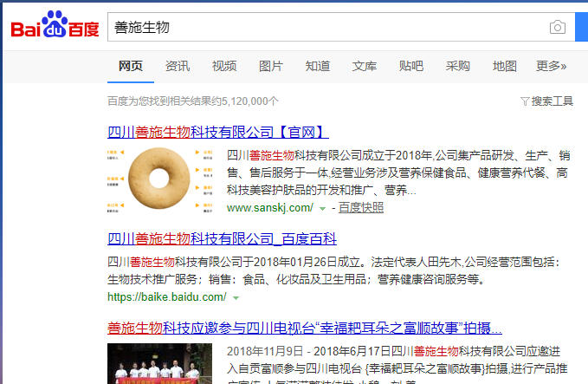Click the group photo thumbnail
The height and width of the screenshot is (384, 588).
(159, 363)
